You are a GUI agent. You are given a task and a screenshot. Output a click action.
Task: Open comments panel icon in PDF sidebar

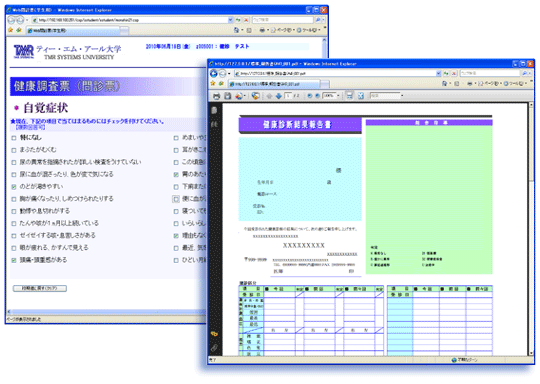click(214, 334)
